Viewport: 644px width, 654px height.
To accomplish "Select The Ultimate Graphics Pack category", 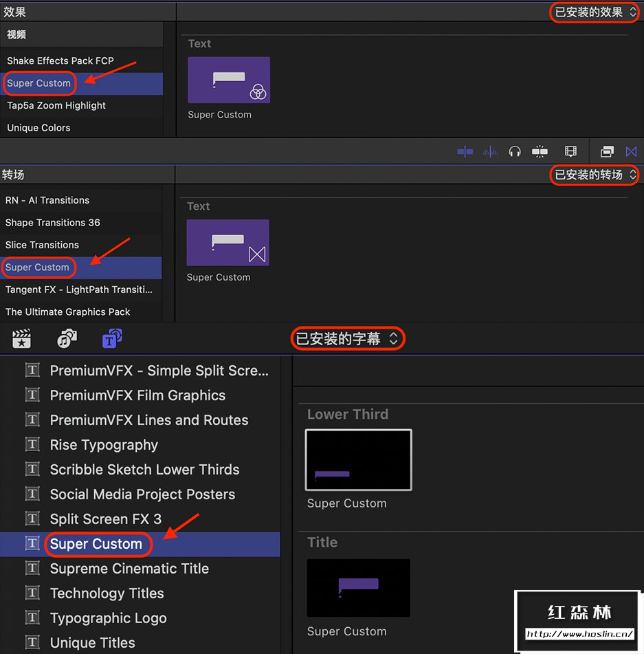I will click(81, 312).
